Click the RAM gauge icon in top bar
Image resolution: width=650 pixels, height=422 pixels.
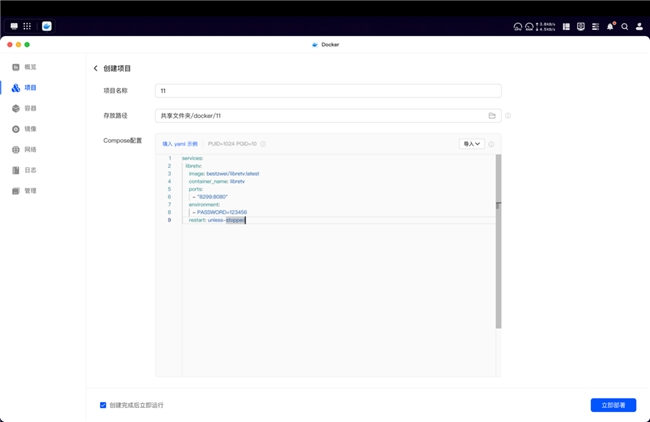tap(529, 27)
